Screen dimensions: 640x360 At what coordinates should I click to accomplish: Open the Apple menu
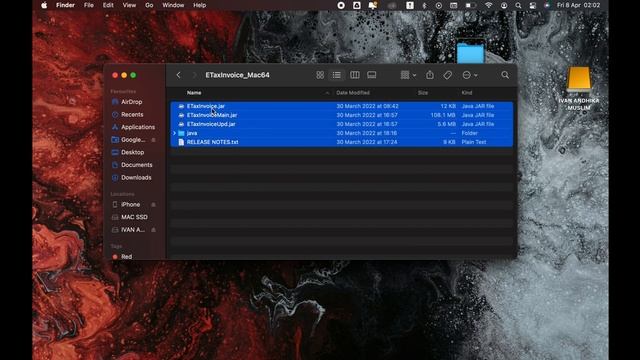click(44, 5)
